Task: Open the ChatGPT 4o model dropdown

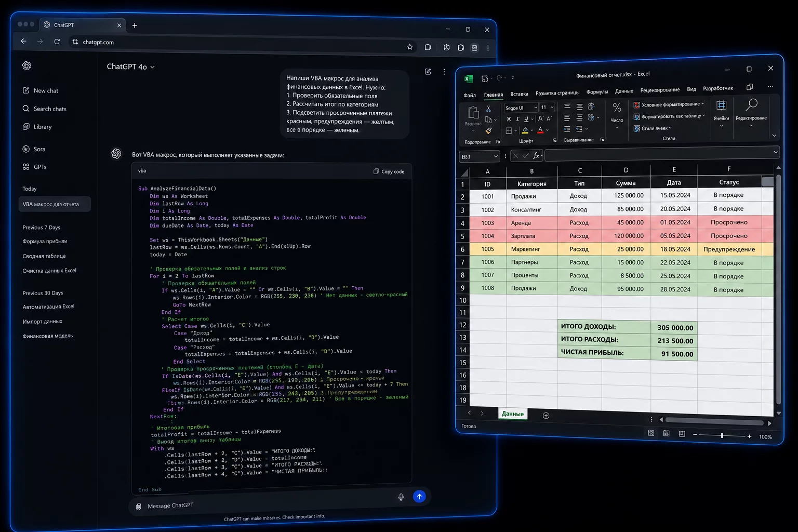Action: [130, 67]
